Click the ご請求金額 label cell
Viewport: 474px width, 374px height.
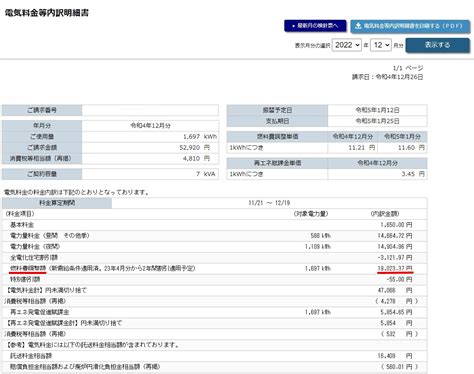(x=42, y=147)
